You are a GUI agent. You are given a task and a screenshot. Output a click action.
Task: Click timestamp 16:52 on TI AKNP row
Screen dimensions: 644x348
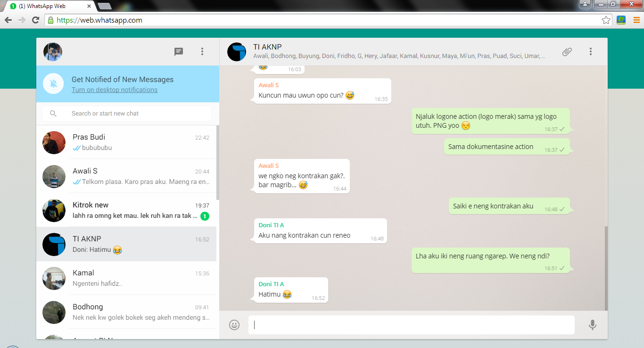click(x=202, y=240)
